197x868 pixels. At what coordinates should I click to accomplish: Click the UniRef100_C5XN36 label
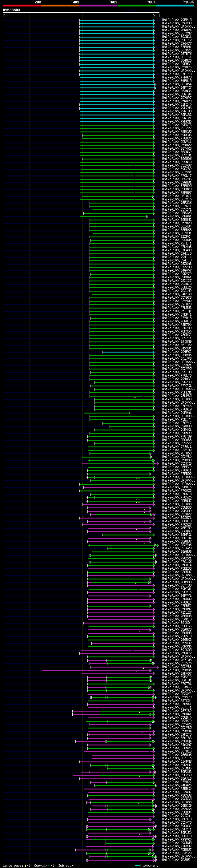[x=177, y=91]
